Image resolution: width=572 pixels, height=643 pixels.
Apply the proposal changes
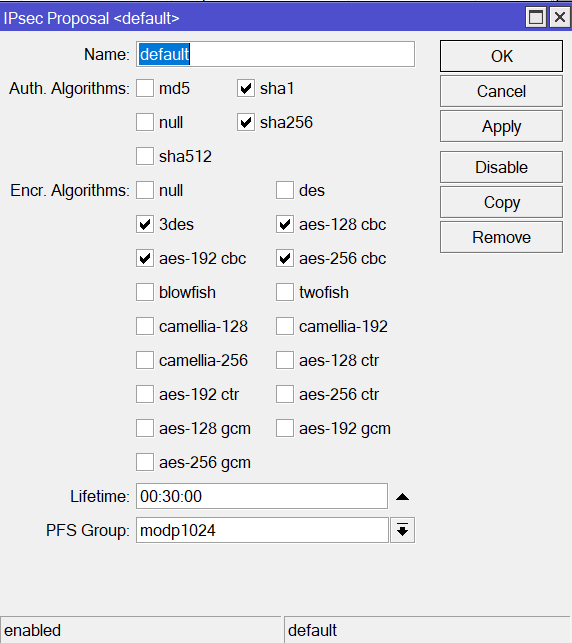coord(501,126)
